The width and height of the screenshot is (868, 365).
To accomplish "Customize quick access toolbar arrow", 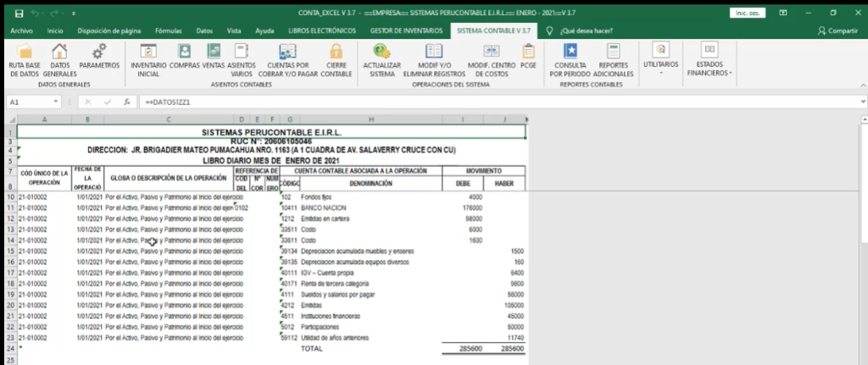I will pyautogui.click(x=75, y=13).
